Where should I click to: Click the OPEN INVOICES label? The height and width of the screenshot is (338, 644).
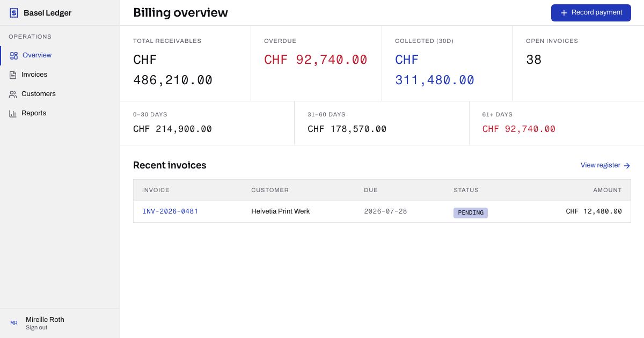(x=552, y=41)
